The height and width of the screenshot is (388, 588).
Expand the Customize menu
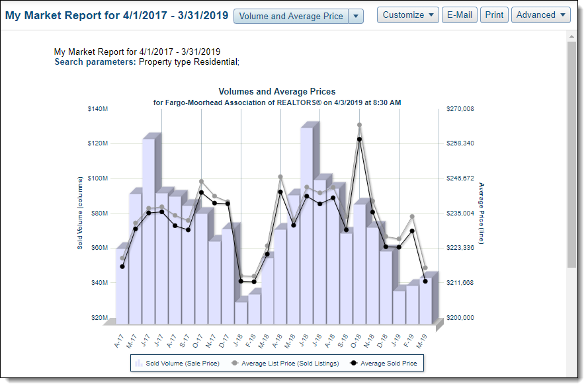pos(408,15)
